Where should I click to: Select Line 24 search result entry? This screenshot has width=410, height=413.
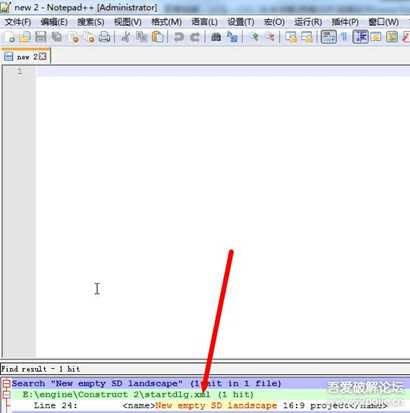[210, 406]
